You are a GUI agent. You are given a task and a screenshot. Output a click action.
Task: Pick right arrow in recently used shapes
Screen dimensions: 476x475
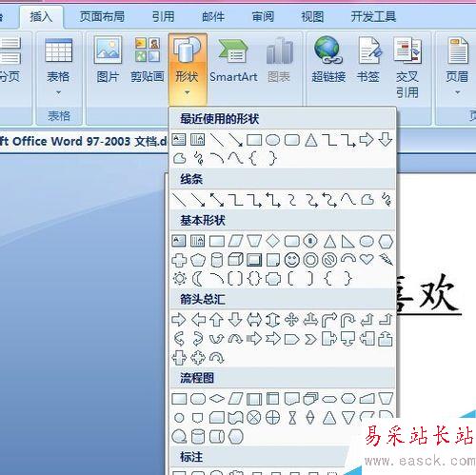(367, 140)
